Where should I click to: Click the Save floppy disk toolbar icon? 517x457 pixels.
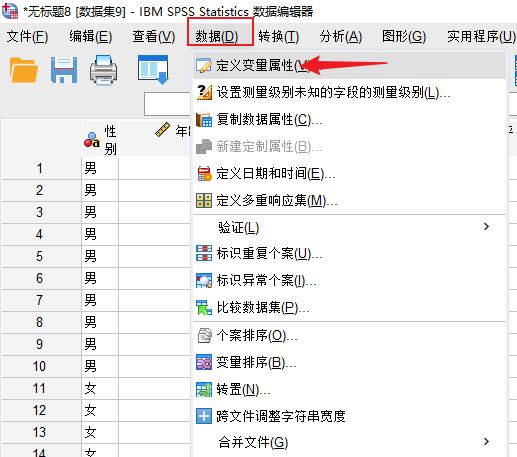[x=64, y=70]
